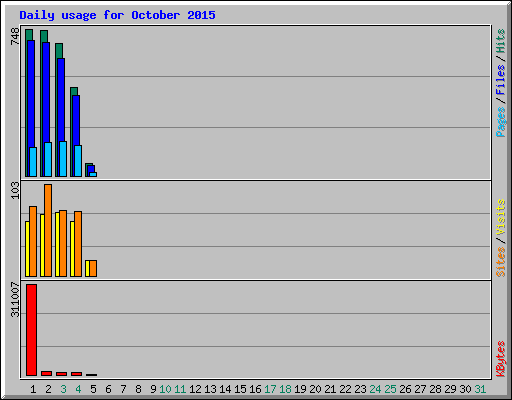Select the yellow Visits bar for day 2
Image resolution: width=512 pixels, height=400 pixels.
click(42, 245)
